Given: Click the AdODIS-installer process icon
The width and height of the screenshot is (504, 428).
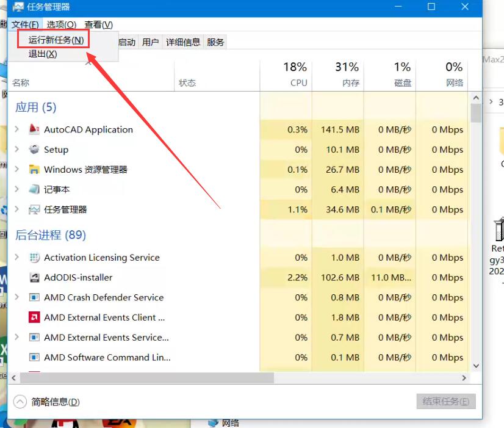Looking at the screenshot, I should [34, 278].
